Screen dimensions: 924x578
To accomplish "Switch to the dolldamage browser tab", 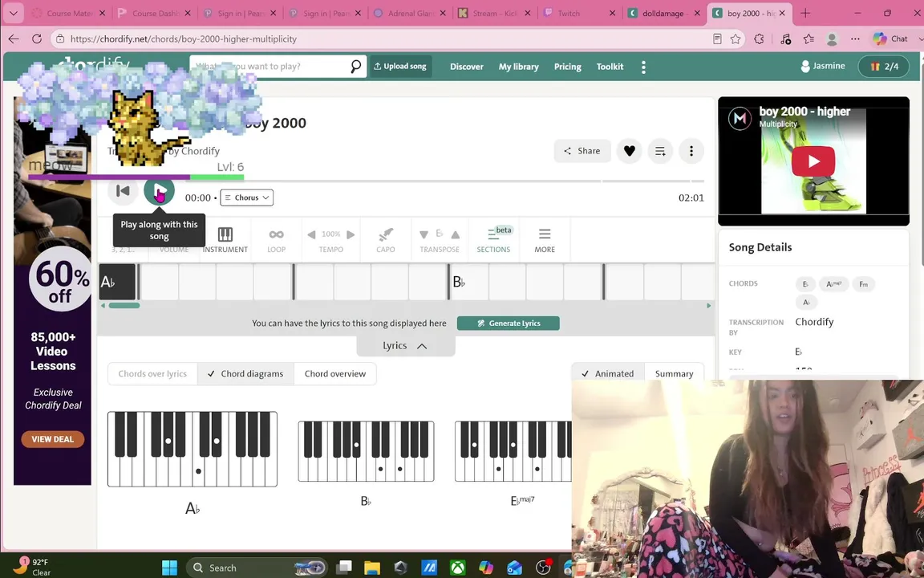I will click(665, 13).
